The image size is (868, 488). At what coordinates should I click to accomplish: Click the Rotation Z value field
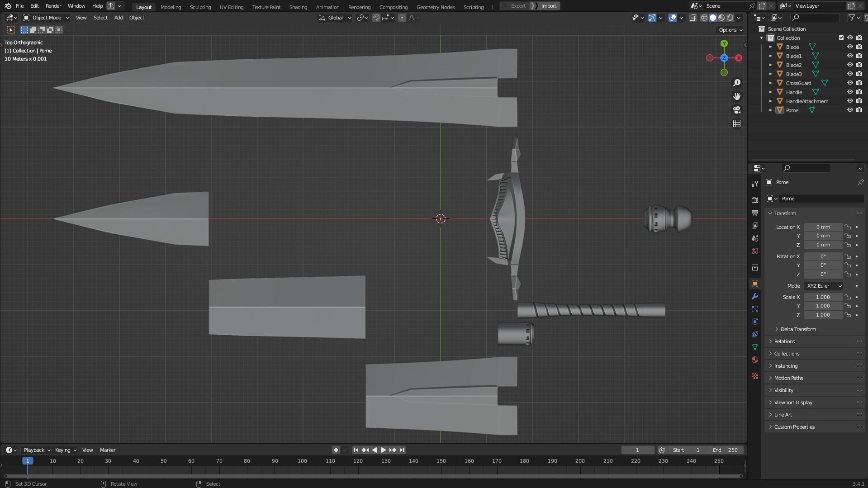point(823,274)
